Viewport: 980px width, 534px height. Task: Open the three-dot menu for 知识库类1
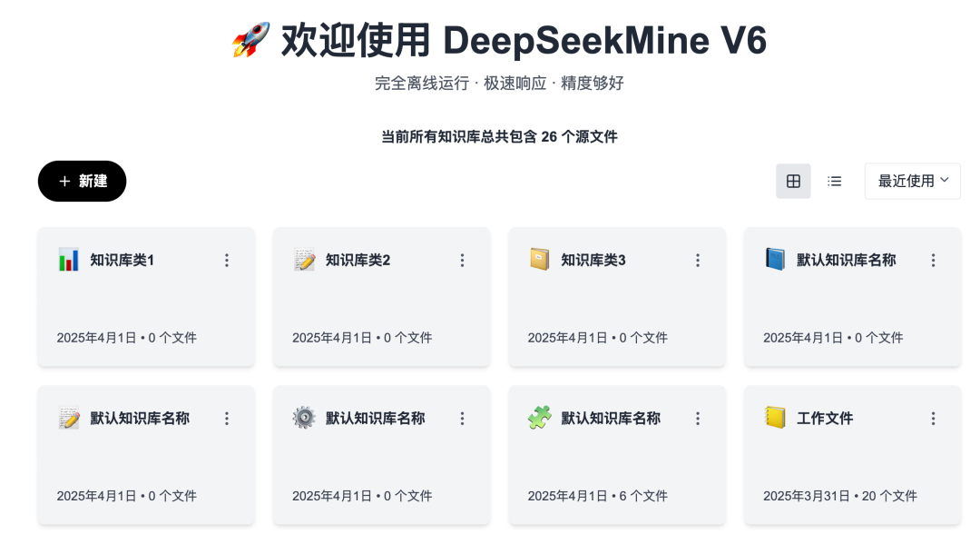pyautogui.click(x=227, y=261)
